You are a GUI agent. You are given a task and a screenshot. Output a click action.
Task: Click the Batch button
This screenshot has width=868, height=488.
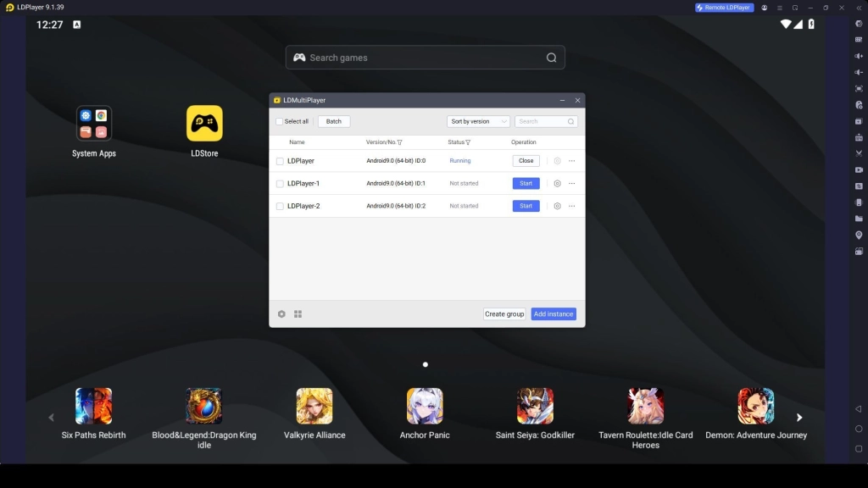[x=334, y=121]
